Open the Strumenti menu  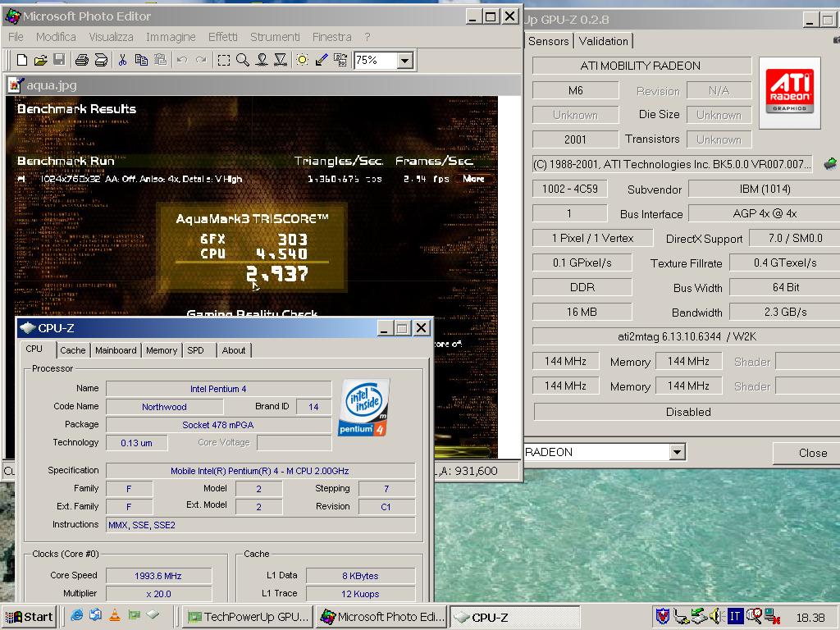click(275, 37)
